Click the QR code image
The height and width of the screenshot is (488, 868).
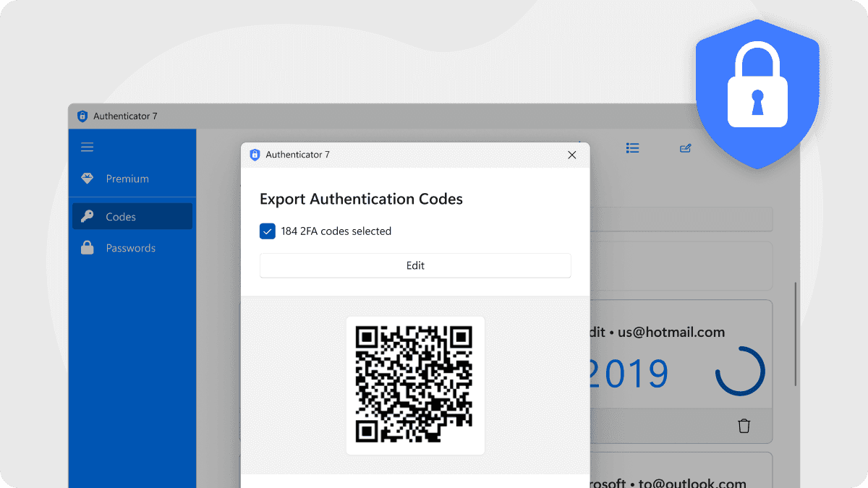[x=414, y=385]
